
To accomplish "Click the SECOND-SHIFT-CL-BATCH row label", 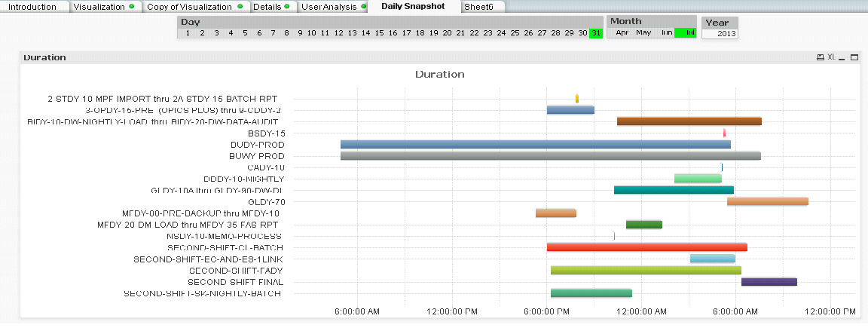I will click(225, 248).
